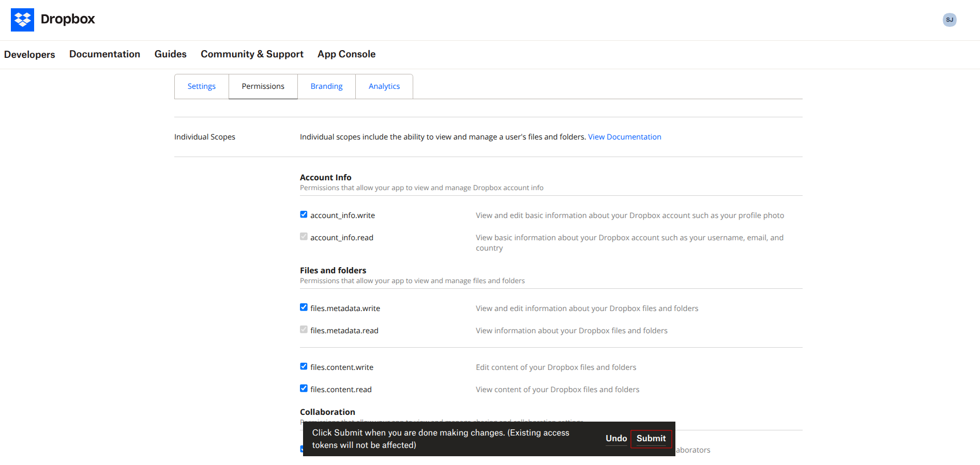Click the Files and folders heading
The image size is (980, 465).
[333, 271]
